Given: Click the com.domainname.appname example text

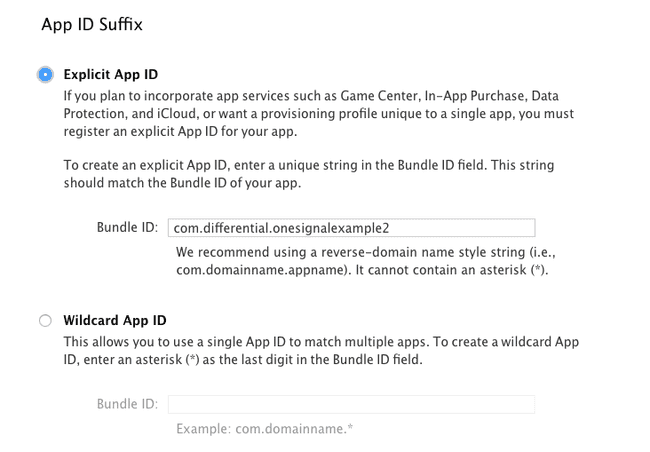Looking at the screenshot, I should coord(261,270).
